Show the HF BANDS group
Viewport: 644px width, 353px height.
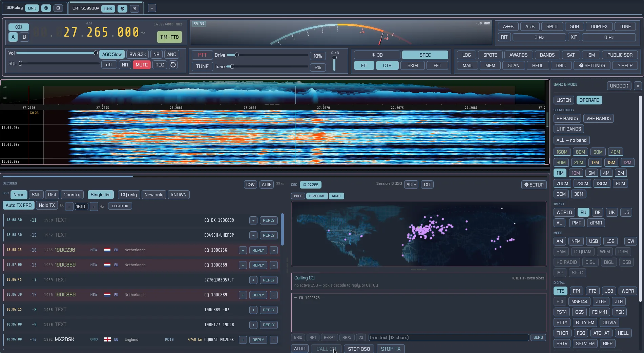click(x=567, y=118)
